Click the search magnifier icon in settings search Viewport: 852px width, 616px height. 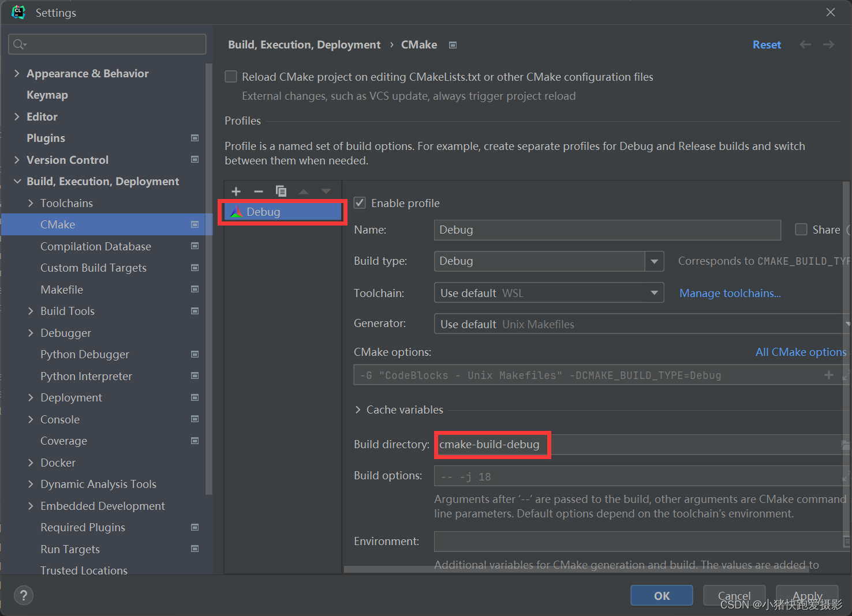pos(19,44)
